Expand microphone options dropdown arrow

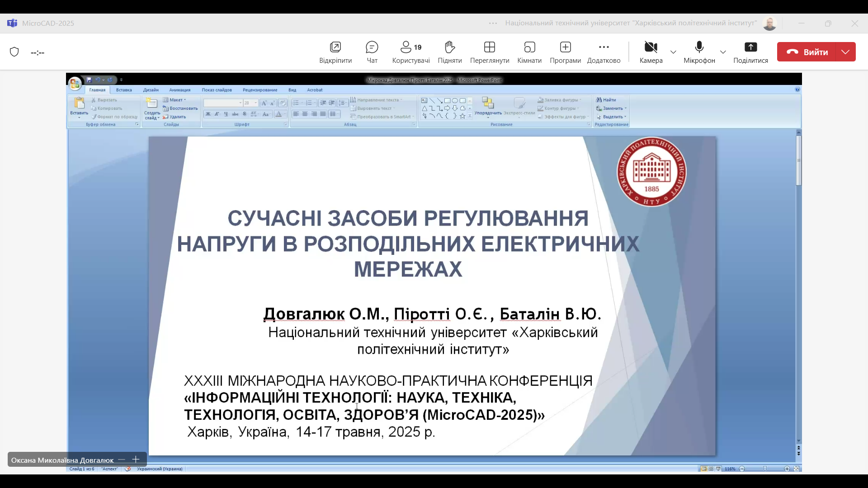[723, 52]
